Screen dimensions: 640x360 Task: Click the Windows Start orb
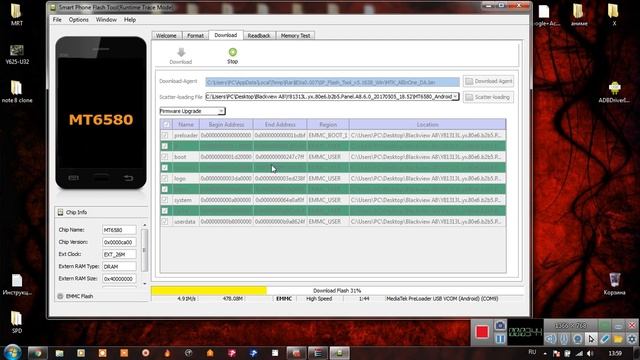pos(13,352)
